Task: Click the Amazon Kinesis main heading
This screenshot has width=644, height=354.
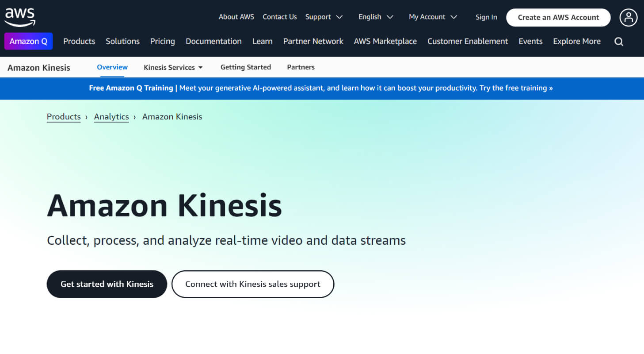Action: point(164,206)
